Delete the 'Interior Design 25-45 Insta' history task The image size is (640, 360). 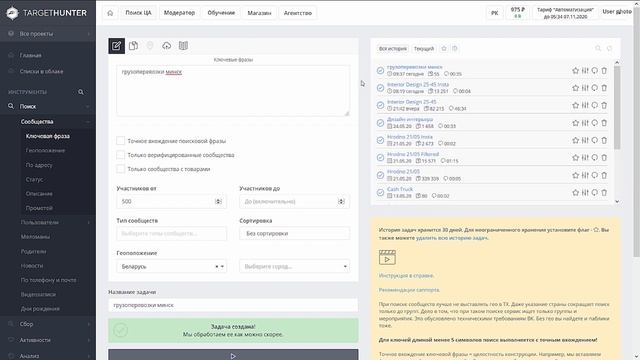604,88
